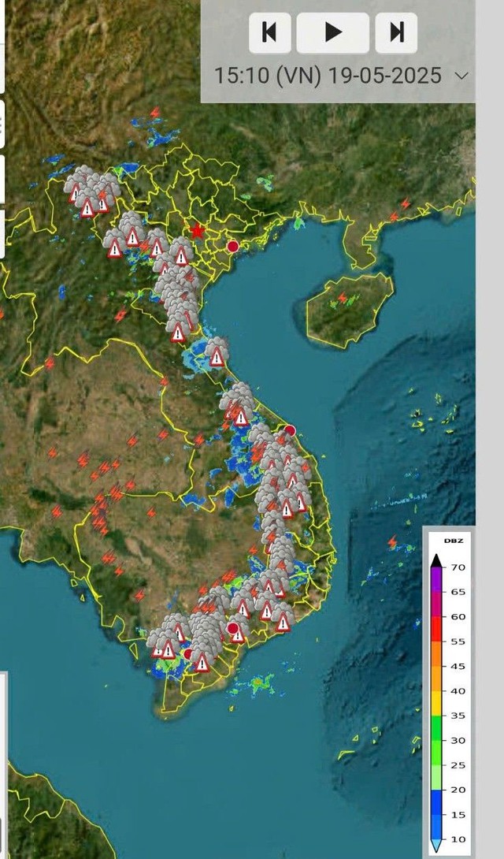Click the "45" legend value
The height and width of the screenshot is (859, 504).
point(458,666)
